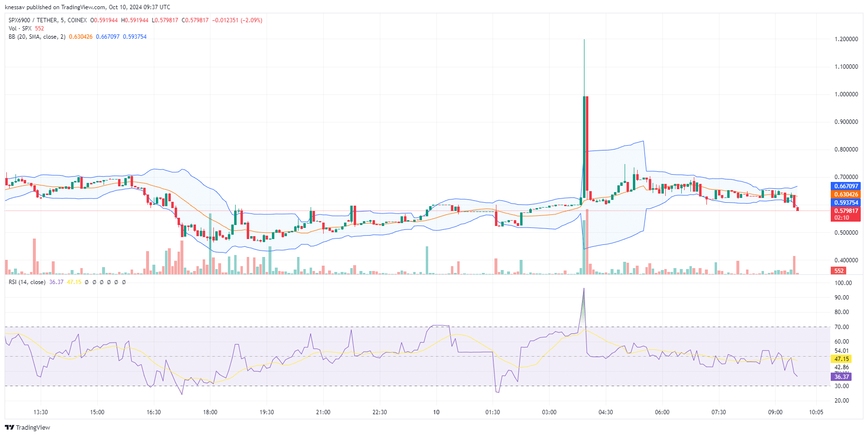Click the 20.00 RSI scale label

[x=842, y=401]
